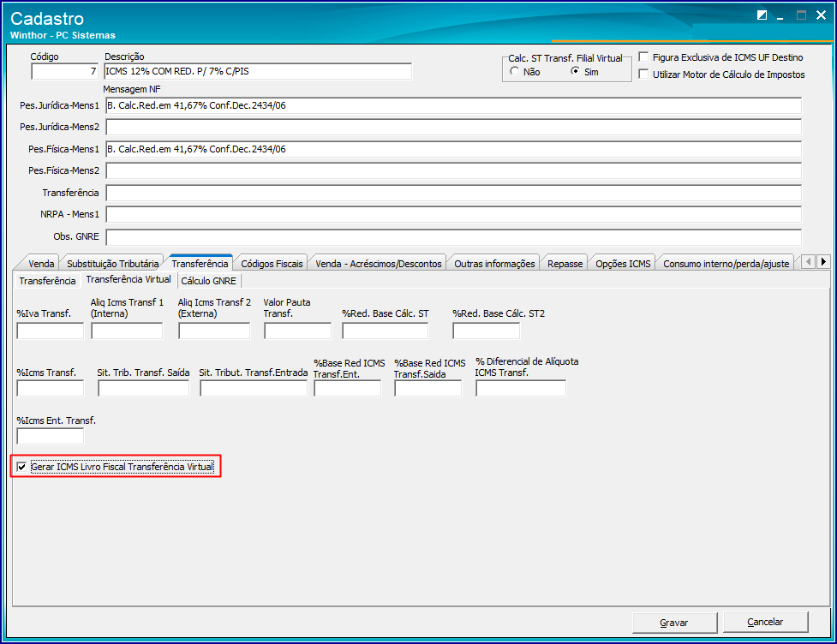The width and height of the screenshot is (837, 644).
Task: Click the title bar restore-down icon
Action: coord(762,15)
